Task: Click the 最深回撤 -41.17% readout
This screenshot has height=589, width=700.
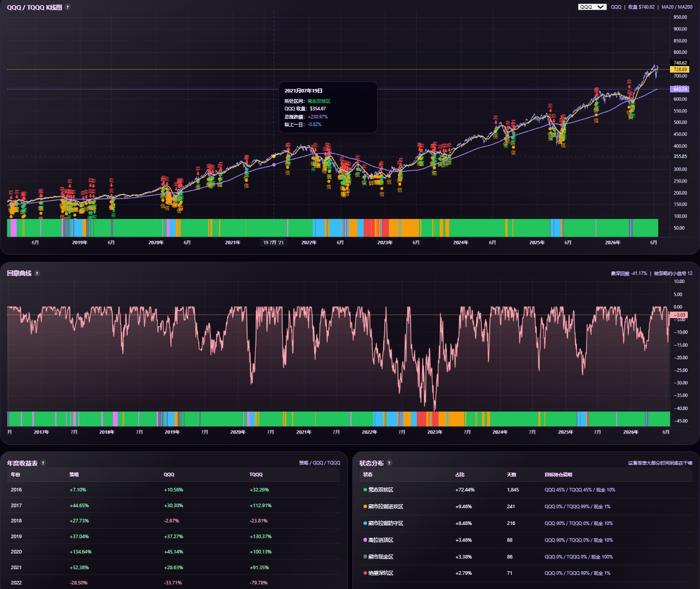Action: pyautogui.click(x=629, y=273)
